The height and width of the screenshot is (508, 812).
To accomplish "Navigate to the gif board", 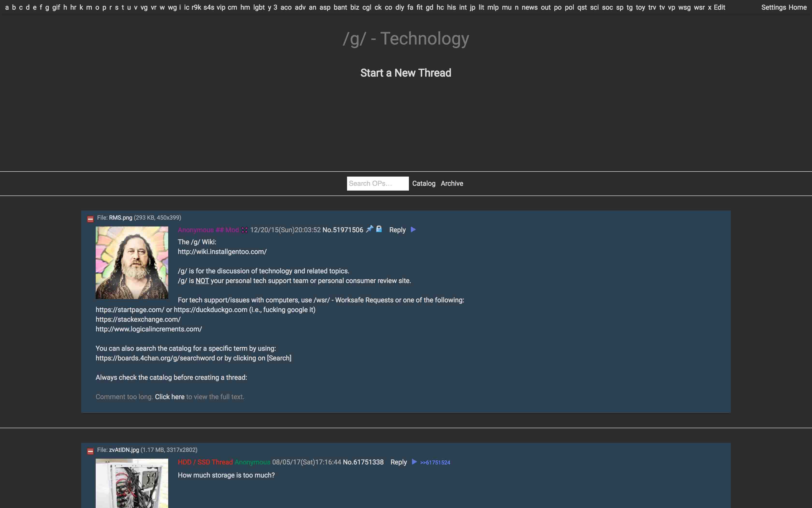I will click(56, 7).
